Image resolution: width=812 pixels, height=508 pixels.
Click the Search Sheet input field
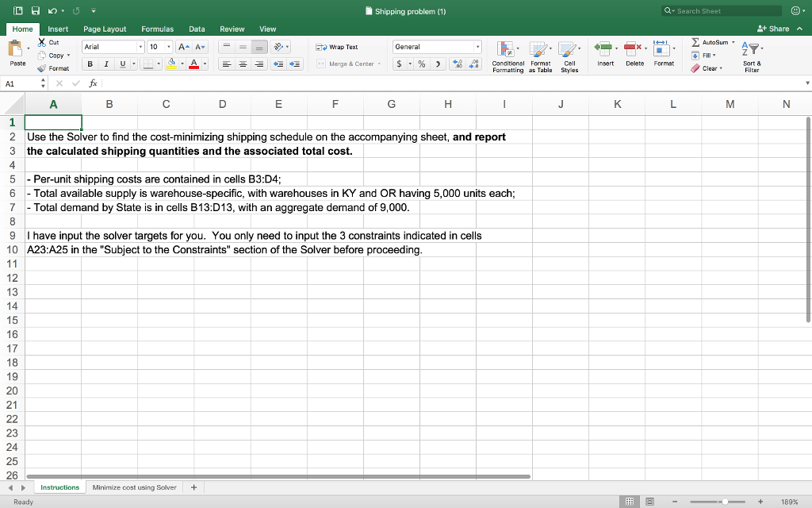722,10
